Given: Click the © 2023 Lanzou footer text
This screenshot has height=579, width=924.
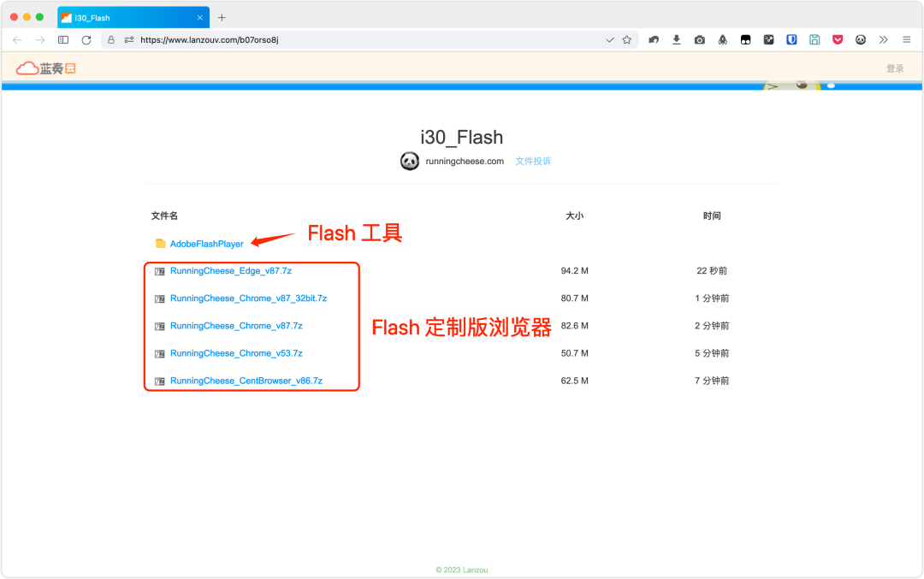Looking at the screenshot, I should pyautogui.click(x=461, y=570).
